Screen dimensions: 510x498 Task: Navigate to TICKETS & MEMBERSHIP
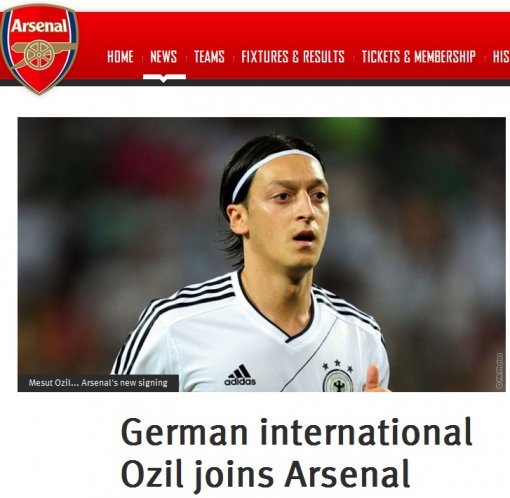[419, 56]
